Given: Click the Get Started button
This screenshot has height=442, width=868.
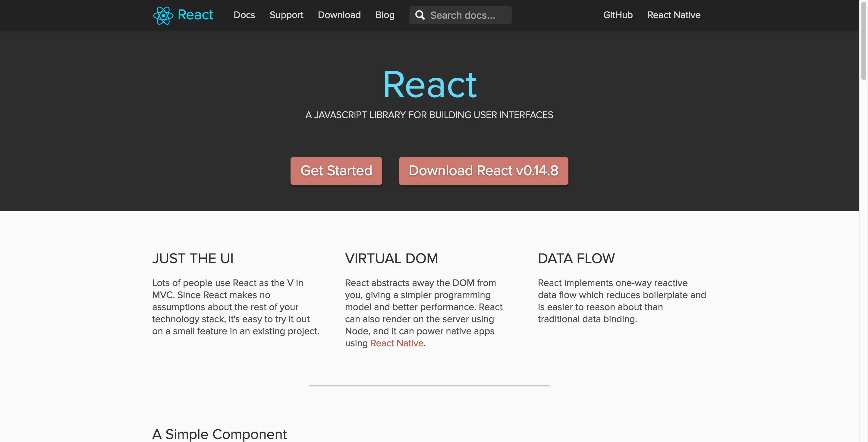Looking at the screenshot, I should tap(336, 170).
